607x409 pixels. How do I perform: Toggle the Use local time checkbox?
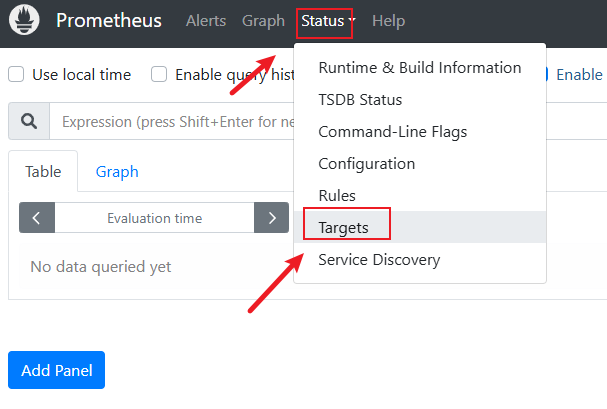(16, 74)
